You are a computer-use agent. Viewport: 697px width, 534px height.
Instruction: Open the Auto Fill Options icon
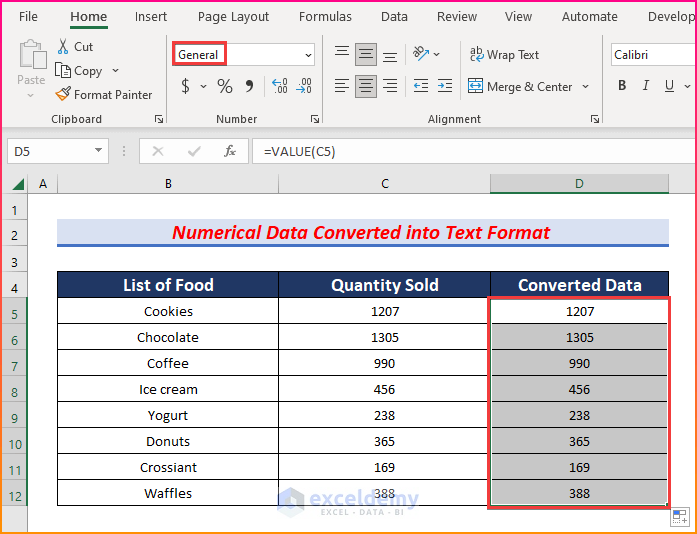click(680, 517)
